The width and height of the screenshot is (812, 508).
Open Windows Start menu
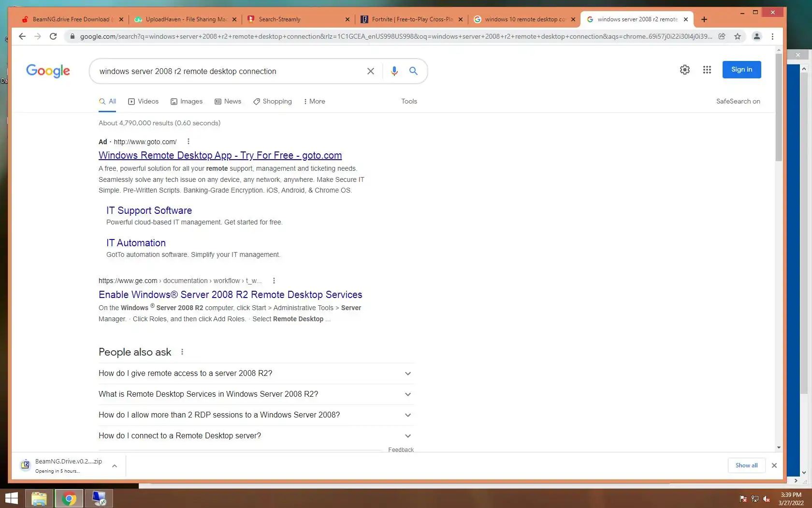pyautogui.click(x=11, y=498)
